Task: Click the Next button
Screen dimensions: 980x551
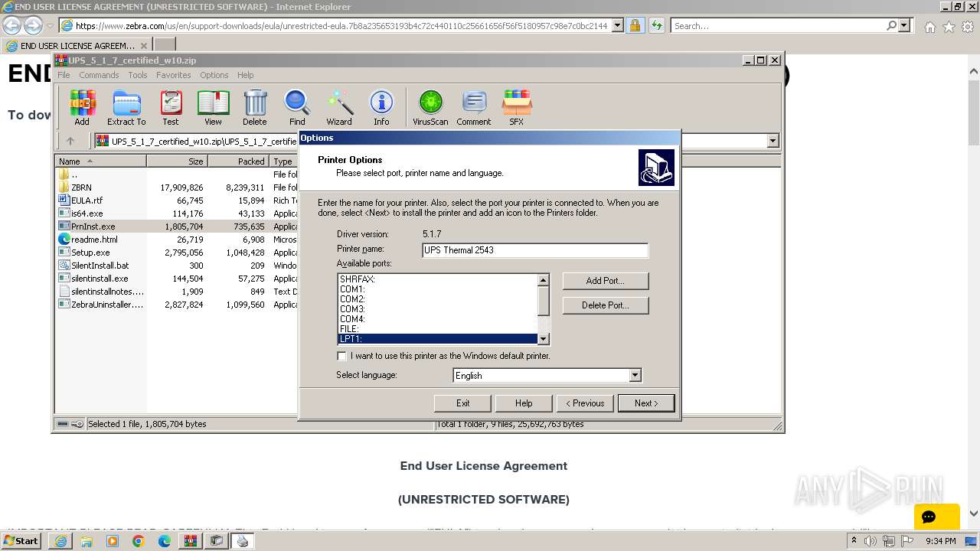Action: pyautogui.click(x=646, y=403)
